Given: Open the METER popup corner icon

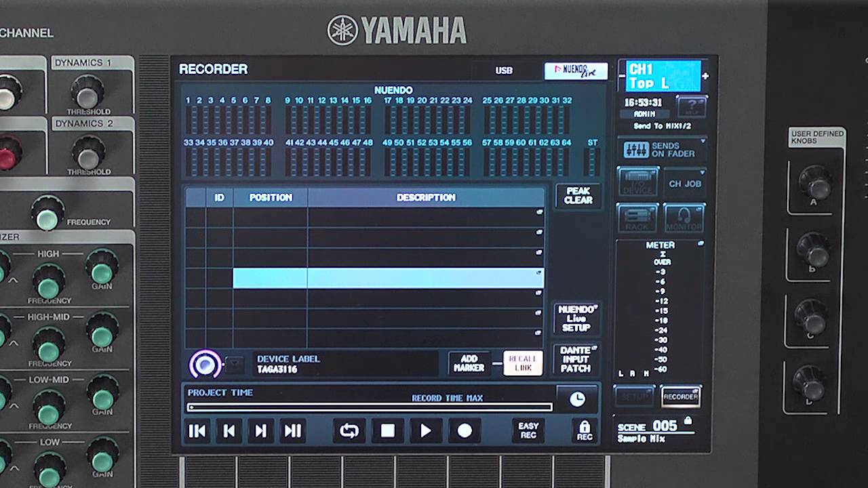Looking at the screenshot, I should coord(701,244).
